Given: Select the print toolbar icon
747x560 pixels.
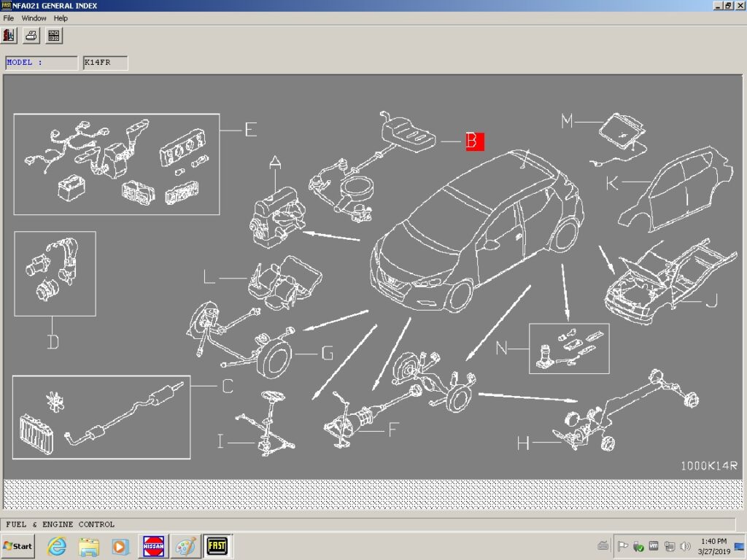Looking at the screenshot, I should (x=31, y=34).
